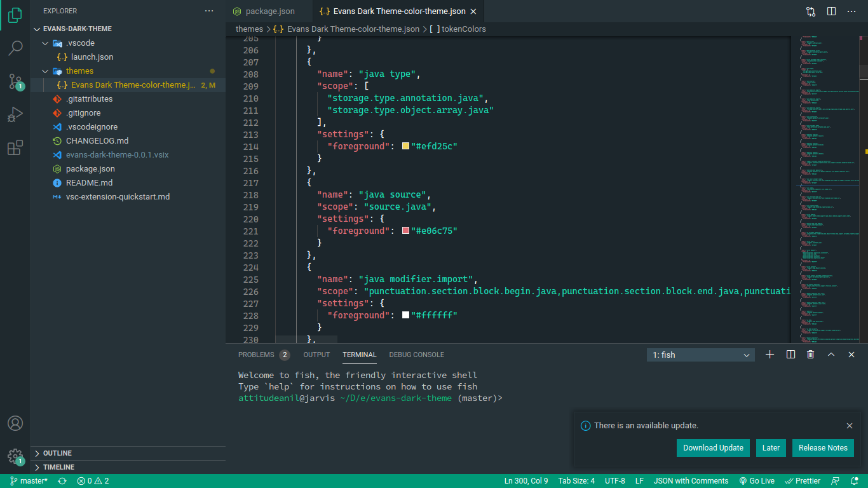Click the editor minimap
The width and height of the screenshot is (868, 488).
tap(829, 191)
